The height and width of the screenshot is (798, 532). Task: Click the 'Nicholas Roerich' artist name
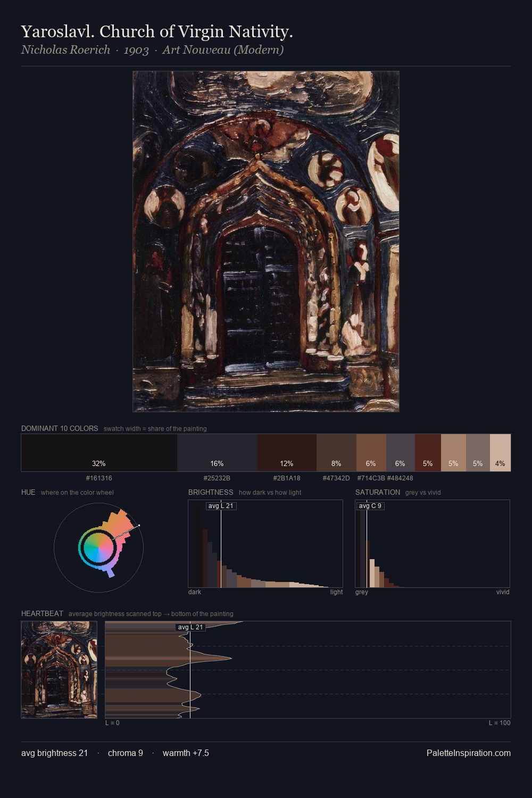coord(65,50)
